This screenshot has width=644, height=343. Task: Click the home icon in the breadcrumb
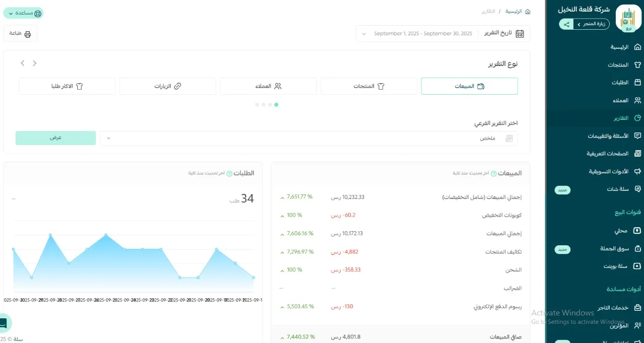pos(527,11)
